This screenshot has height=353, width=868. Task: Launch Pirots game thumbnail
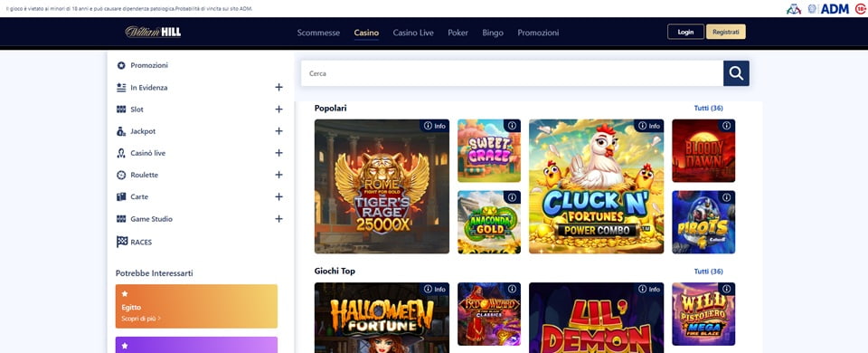click(703, 223)
